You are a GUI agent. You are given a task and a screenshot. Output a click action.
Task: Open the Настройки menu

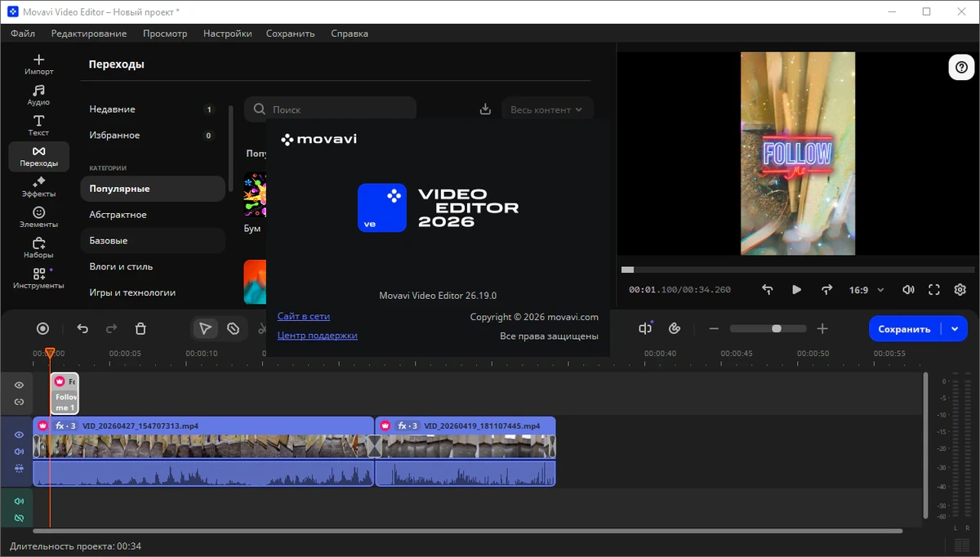coord(228,33)
